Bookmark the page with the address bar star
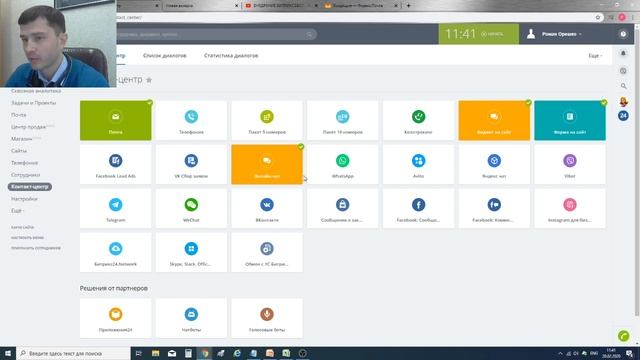This screenshot has height=360, width=640. point(598,17)
